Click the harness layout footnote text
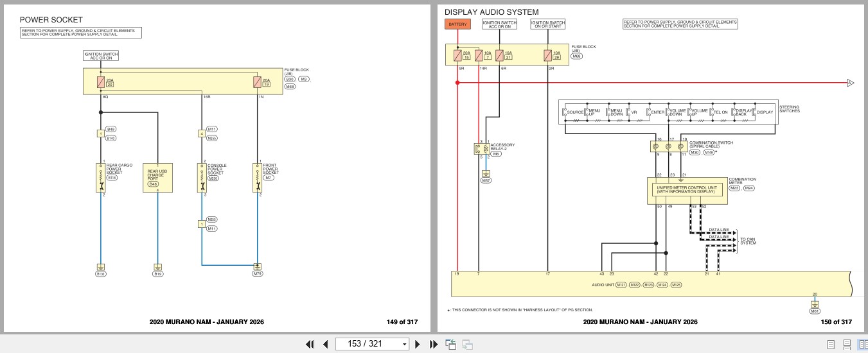The height and width of the screenshot is (353, 868). (x=520, y=310)
